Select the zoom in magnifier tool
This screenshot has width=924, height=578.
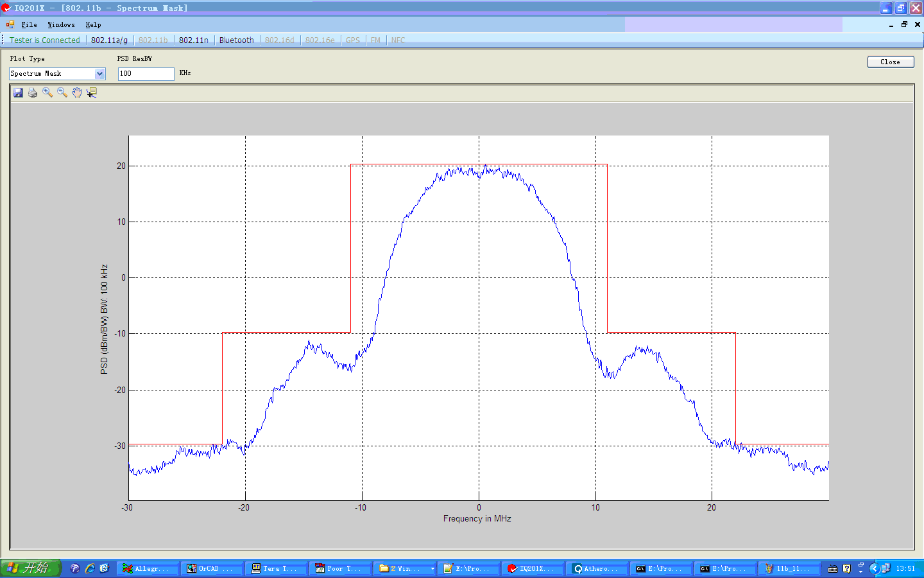pyautogui.click(x=47, y=92)
